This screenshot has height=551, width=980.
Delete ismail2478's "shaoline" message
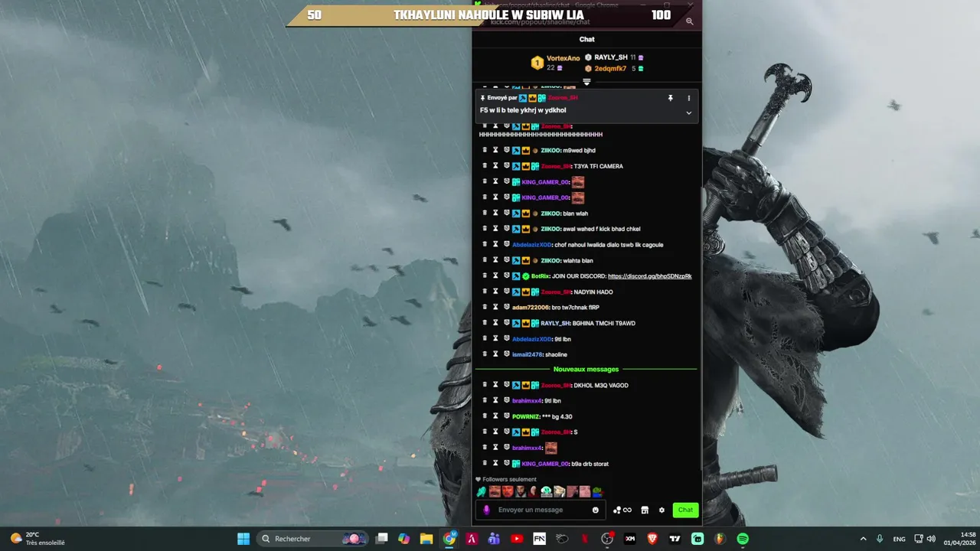pyautogui.click(x=485, y=354)
